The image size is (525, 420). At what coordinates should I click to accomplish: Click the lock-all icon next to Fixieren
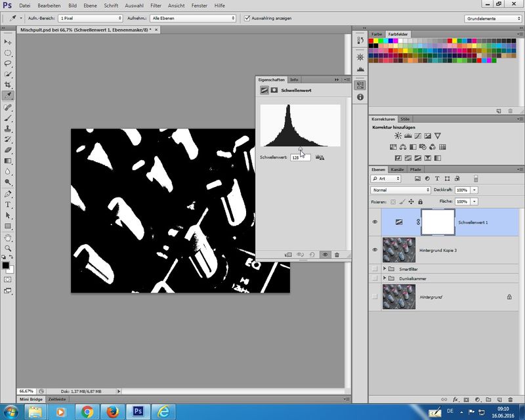click(x=421, y=201)
